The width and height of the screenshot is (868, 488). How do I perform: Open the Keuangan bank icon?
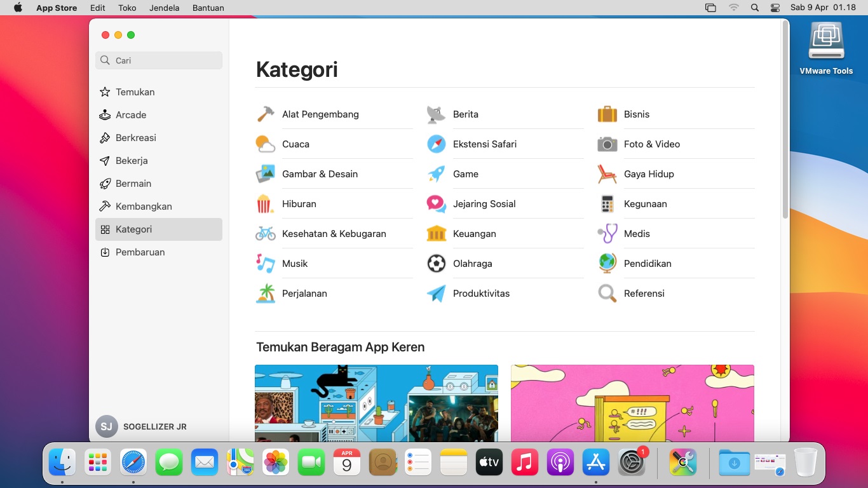tap(437, 234)
